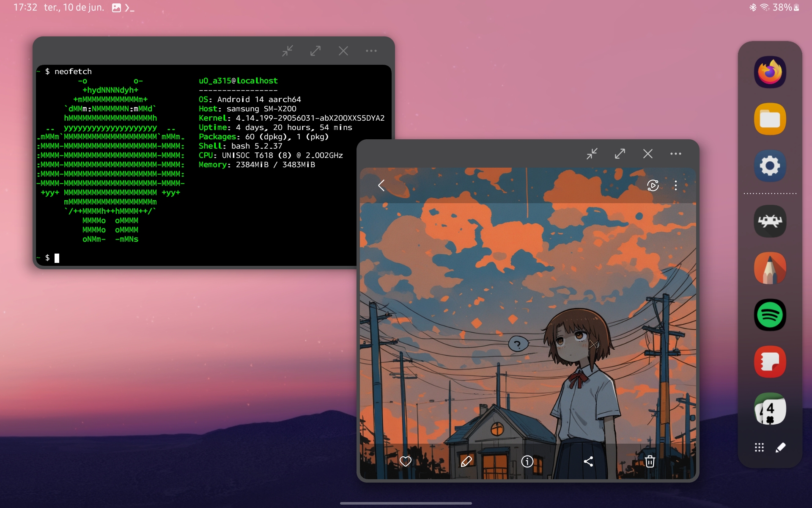This screenshot has height=508, width=812.
Task: Edit the image with pencil icon
Action: tap(466, 461)
